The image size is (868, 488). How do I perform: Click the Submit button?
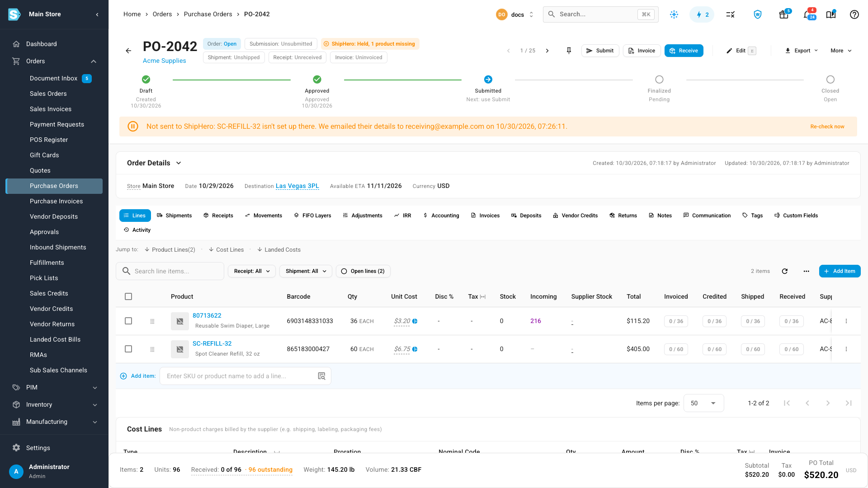pyautogui.click(x=600, y=51)
